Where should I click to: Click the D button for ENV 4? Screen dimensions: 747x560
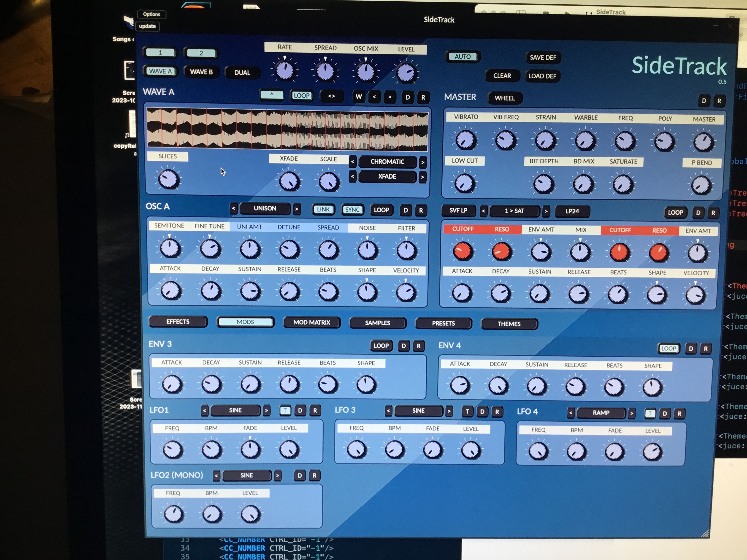691,349
